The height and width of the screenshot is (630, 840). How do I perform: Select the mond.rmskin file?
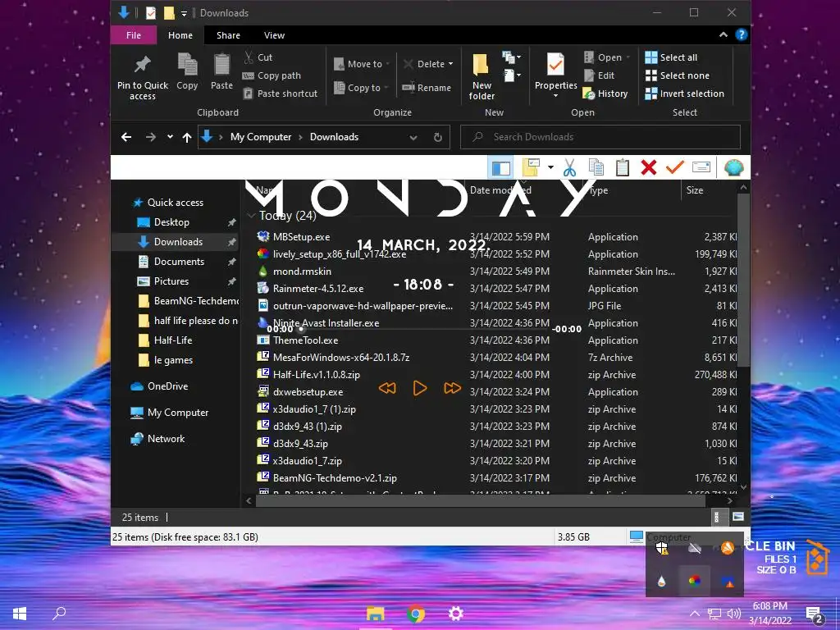(302, 271)
